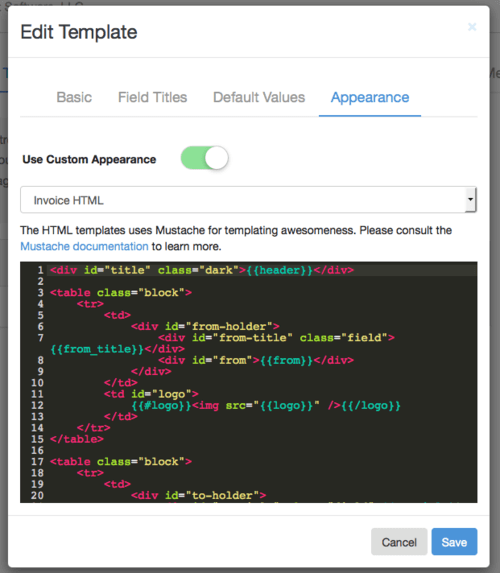
Task: Click the img src {{logo}} code line
Action: coord(266,405)
